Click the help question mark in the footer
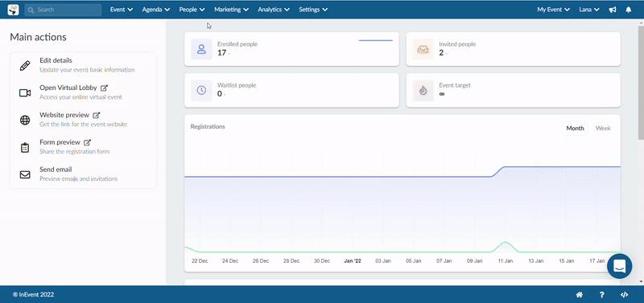The height and width of the screenshot is (303, 644). point(601,294)
